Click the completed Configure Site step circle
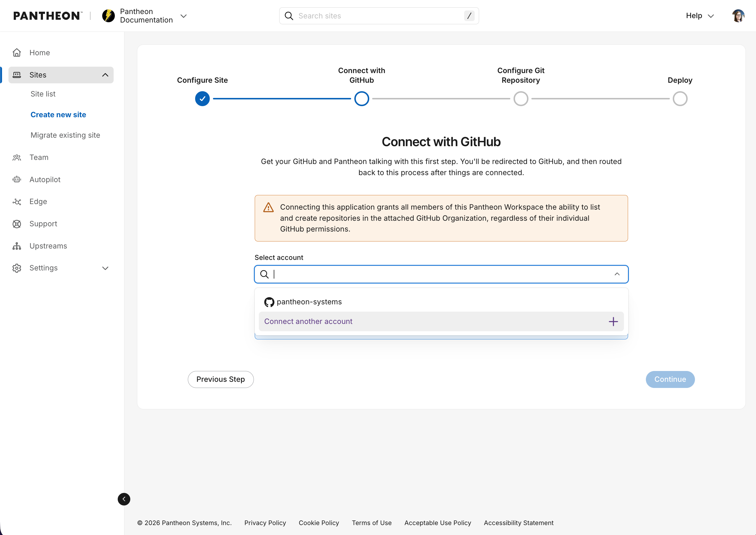 (202, 99)
